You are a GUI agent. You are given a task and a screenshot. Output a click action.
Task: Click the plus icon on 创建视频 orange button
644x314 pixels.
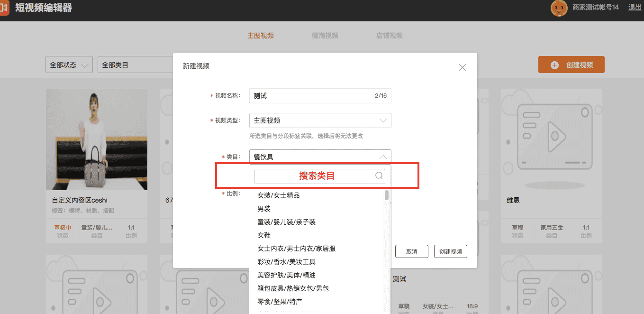pyautogui.click(x=554, y=65)
